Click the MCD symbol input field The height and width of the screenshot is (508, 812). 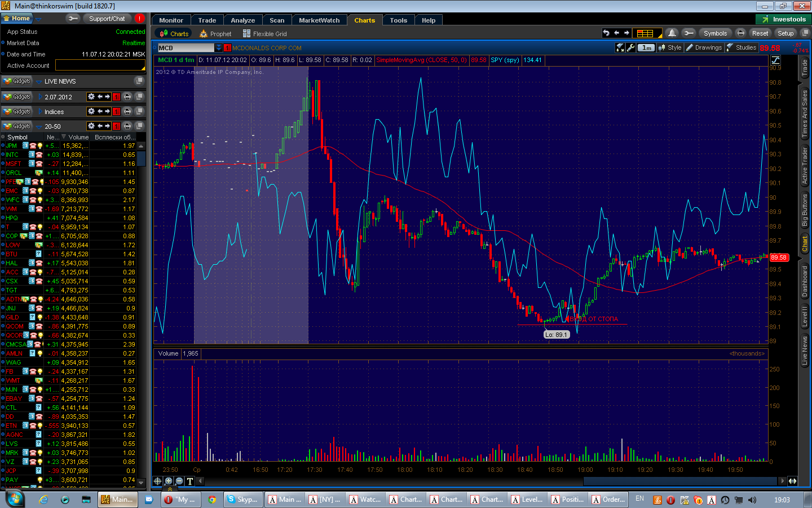coord(186,48)
